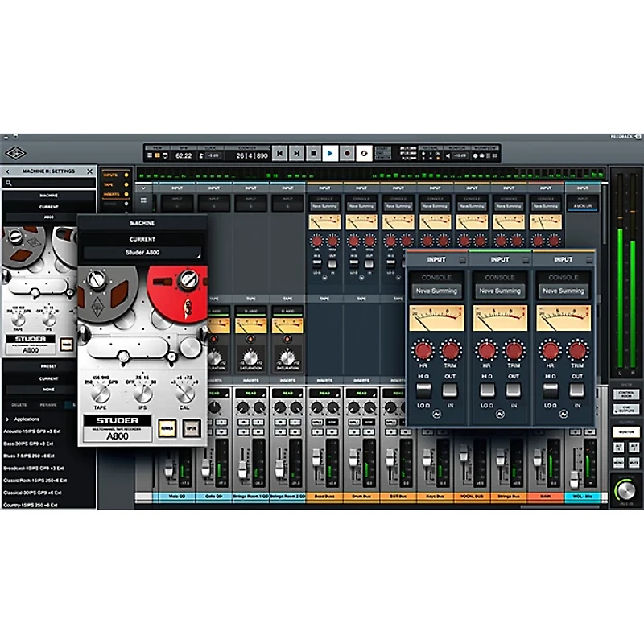Toggle the HI Ω / OUT switch on first channel
This screenshot has height=644, width=644.
coord(423,390)
